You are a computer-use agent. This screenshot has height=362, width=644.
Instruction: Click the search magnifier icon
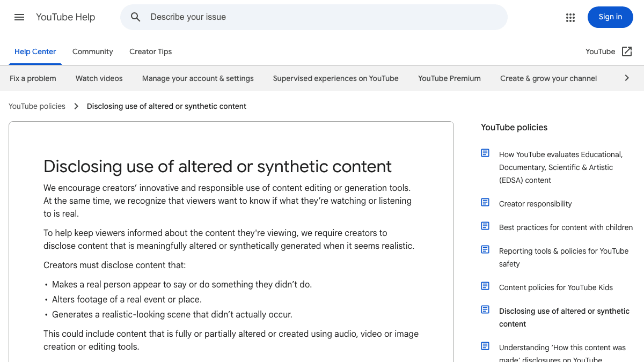click(136, 17)
